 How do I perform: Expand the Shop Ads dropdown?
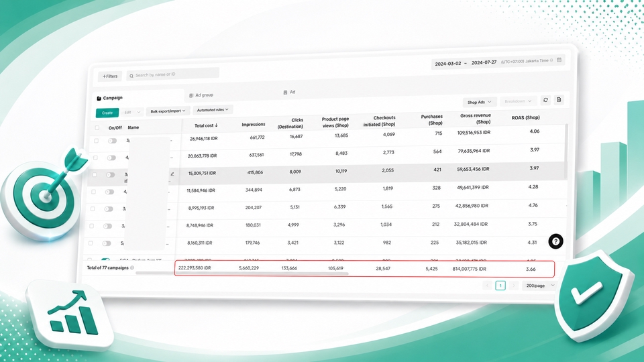(x=479, y=102)
